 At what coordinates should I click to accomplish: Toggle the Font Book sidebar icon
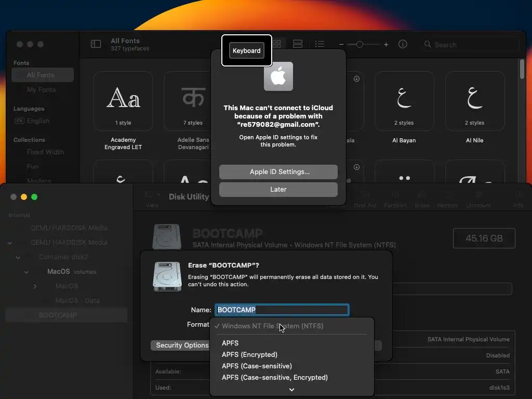pos(96,44)
